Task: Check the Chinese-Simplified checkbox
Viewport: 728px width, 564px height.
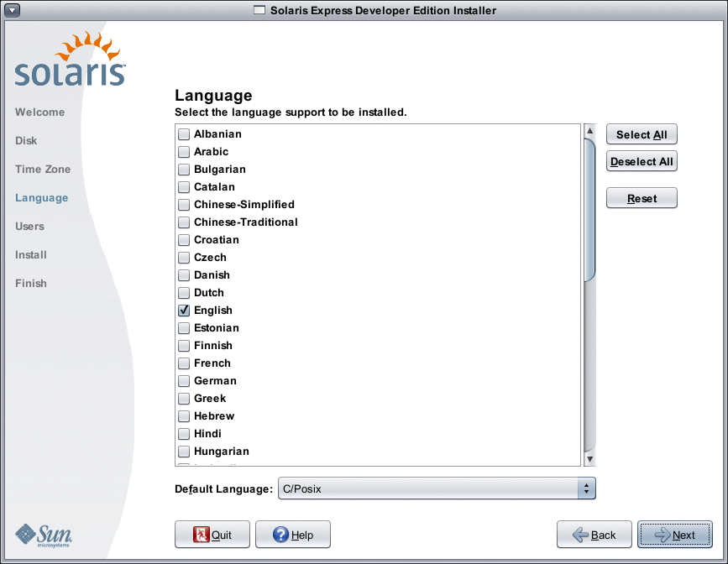Action: (x=183, y=204)
